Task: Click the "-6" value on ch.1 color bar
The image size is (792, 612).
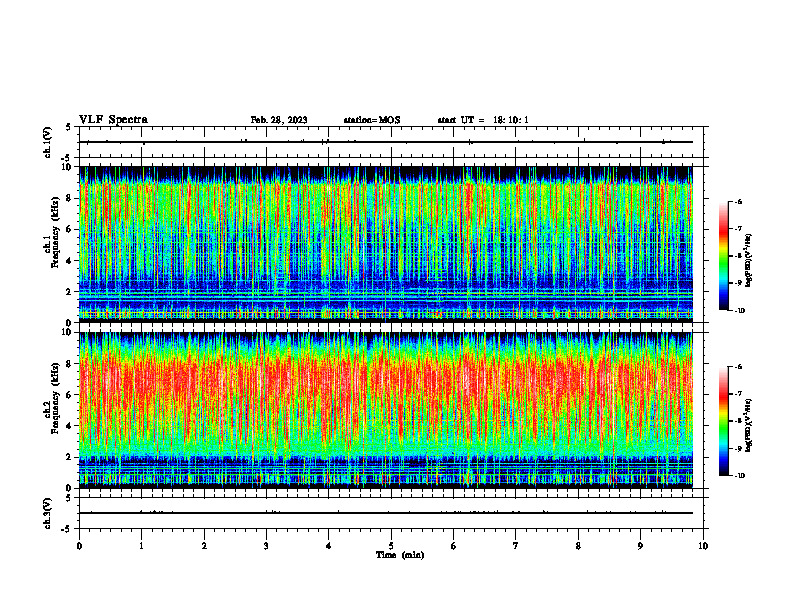Action: click(x=738, y=201)
